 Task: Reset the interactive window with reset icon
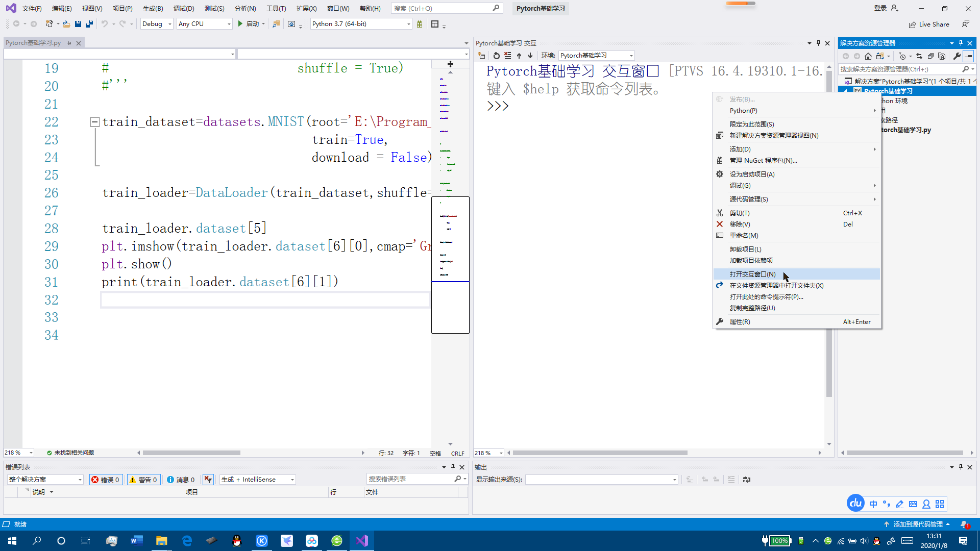(496, 56)
